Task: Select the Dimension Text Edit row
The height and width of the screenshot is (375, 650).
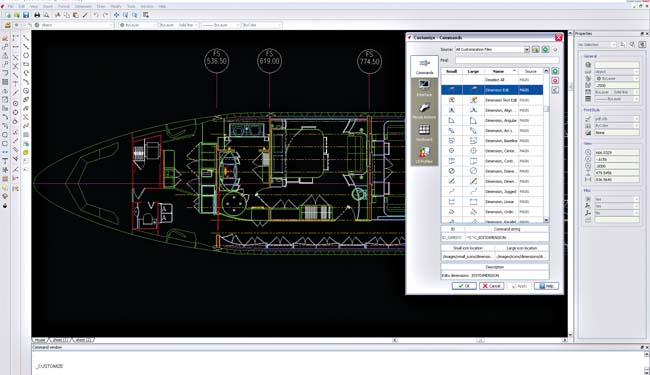Action: pos(492,100)
